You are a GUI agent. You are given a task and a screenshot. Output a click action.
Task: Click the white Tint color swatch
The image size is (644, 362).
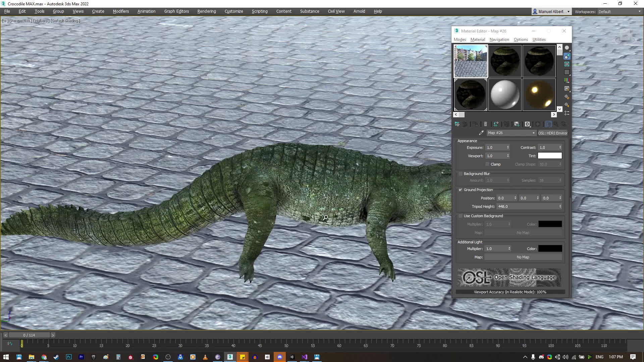549,156
